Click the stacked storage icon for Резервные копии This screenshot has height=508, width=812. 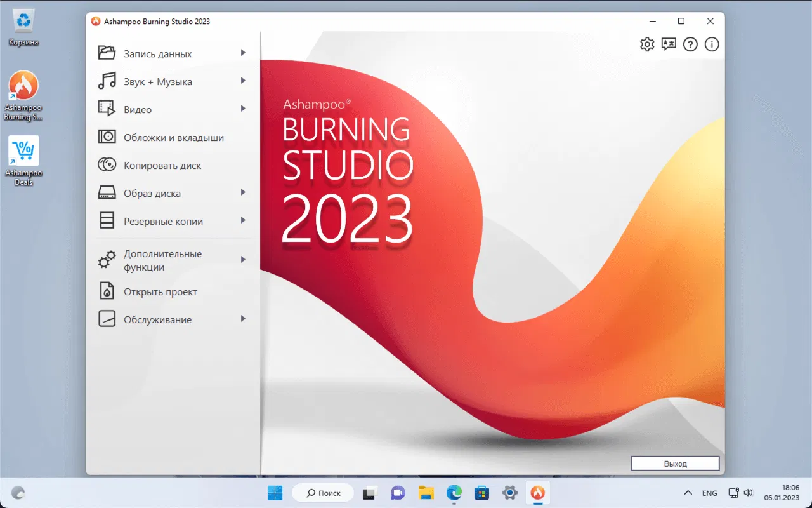click(107, 220)
